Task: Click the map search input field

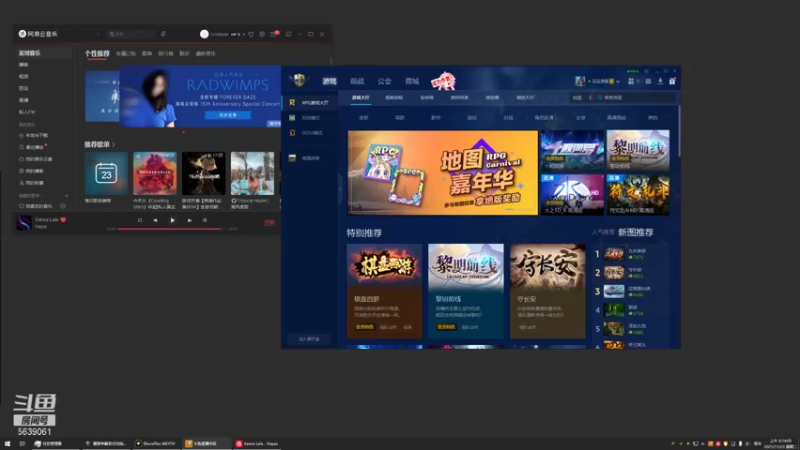Action: tap(637, 97)
